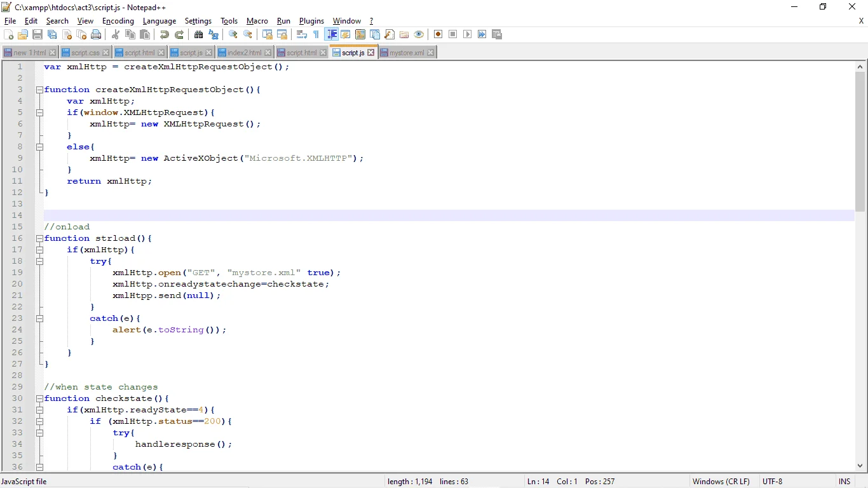Screen dimensions: 868x488
Task: Collapse the checkstate function fold on line 30
Action: (39, 398)
